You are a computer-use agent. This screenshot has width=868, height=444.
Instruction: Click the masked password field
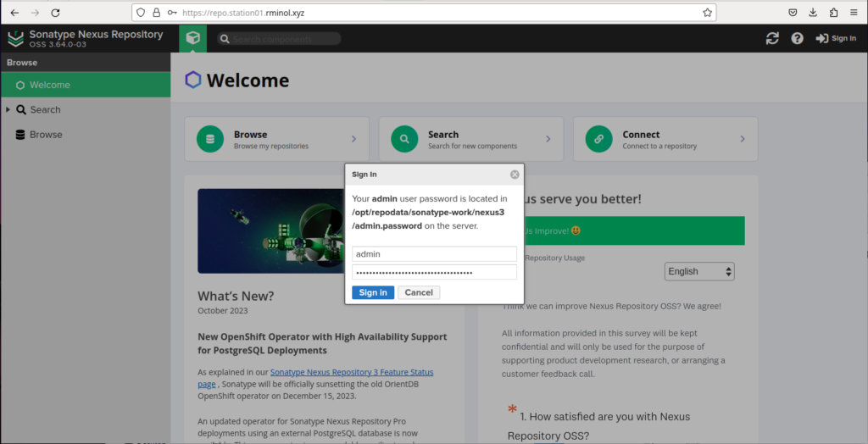coord(435,272)
